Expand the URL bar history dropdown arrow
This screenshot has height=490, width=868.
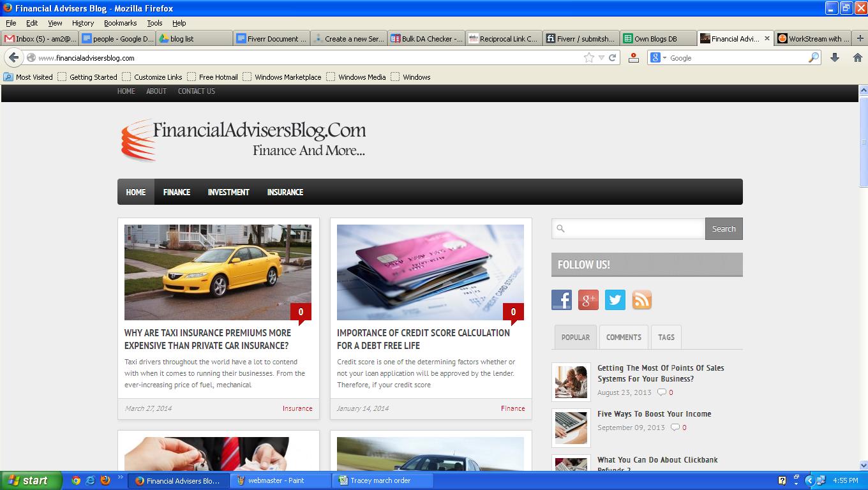coord(601,57)
